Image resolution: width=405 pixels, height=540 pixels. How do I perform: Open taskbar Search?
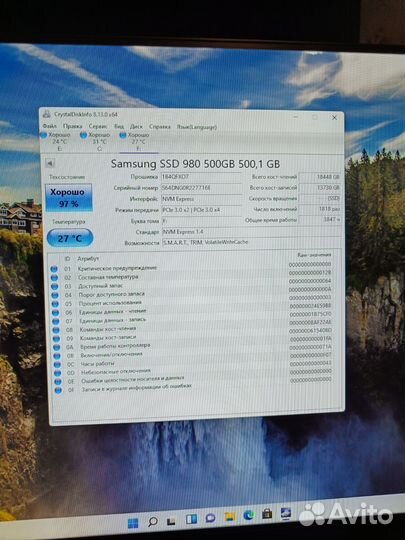pyautogui.click(x=153, y=522)
